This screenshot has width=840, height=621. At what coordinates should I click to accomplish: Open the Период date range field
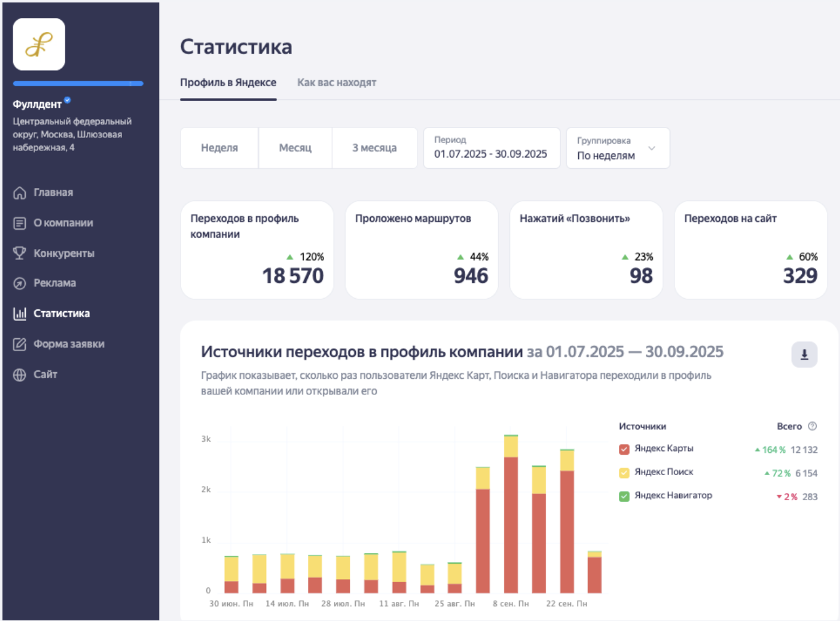[x=491, y=148]
